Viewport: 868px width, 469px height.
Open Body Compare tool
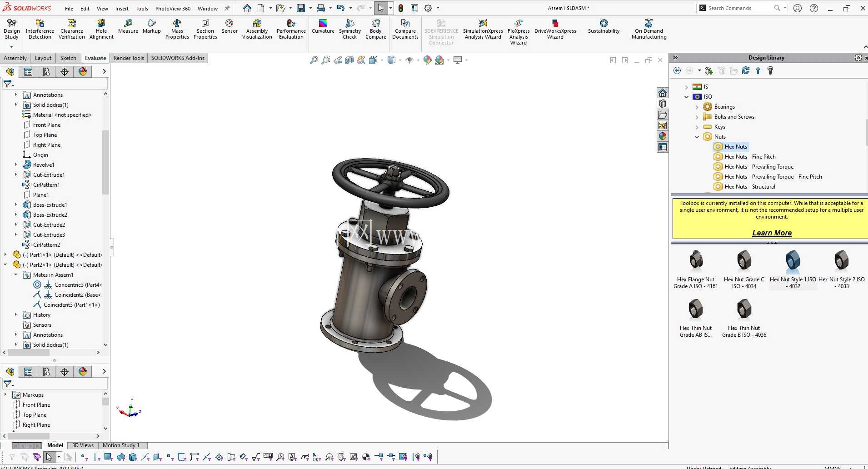click(376, 29)
